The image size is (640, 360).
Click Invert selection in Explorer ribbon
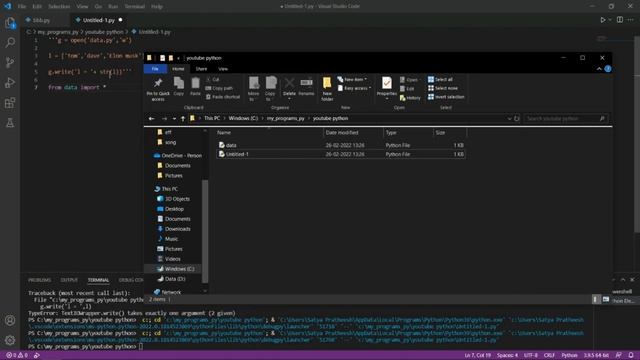pos(446,97)
